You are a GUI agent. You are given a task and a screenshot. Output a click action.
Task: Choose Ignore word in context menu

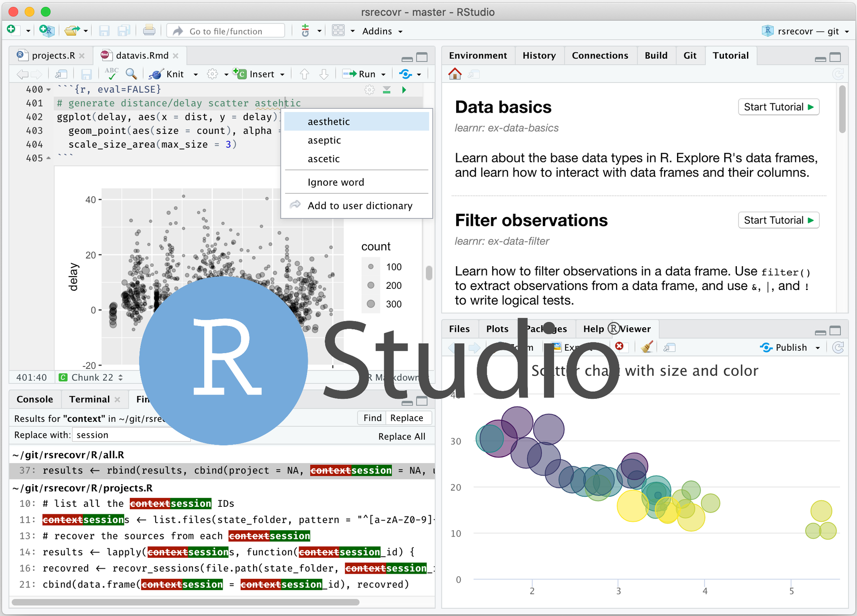point(357,182)
